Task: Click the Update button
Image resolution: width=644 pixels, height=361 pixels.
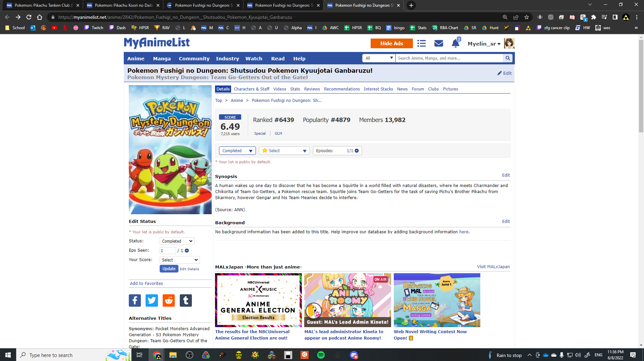Action: 169,268
